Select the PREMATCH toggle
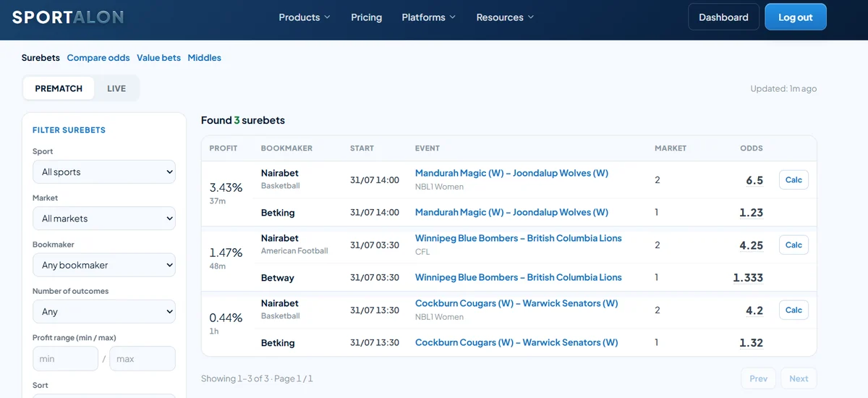This screenshot has height=398, width=868. (x=59, y=88)
